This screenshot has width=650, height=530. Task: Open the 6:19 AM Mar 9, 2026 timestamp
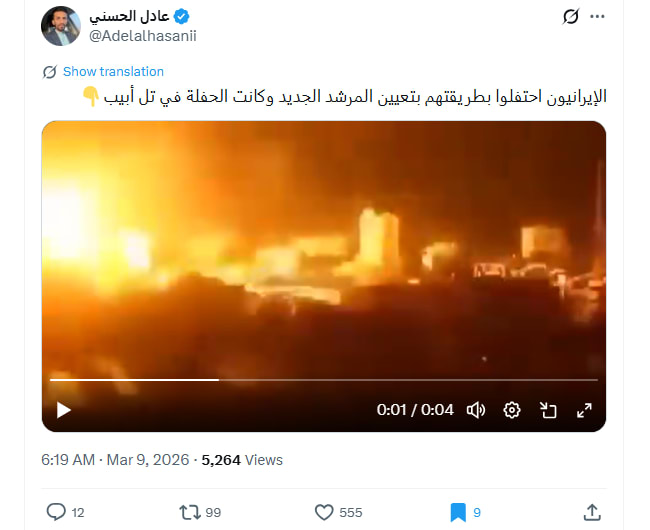pyautogui.click(x=115, y=460)
